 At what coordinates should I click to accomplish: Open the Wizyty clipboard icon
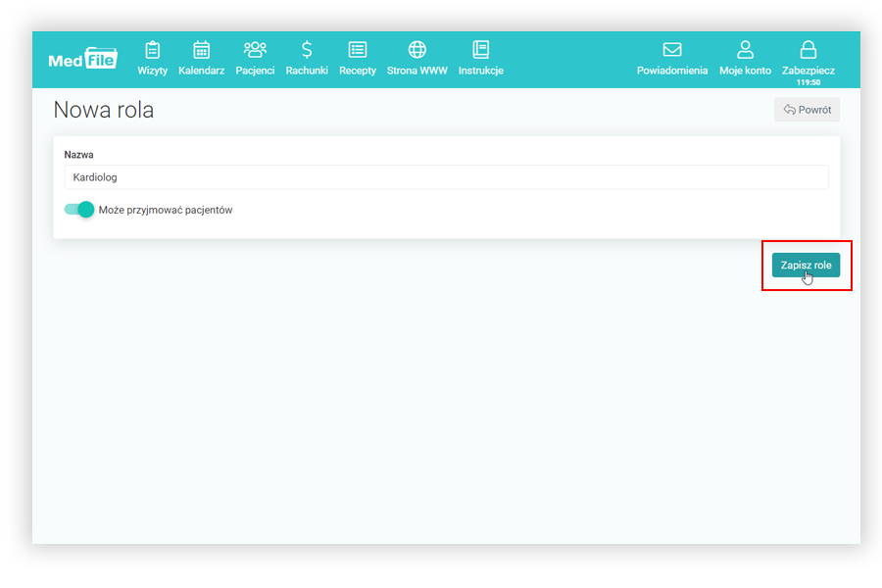[152, 50]
